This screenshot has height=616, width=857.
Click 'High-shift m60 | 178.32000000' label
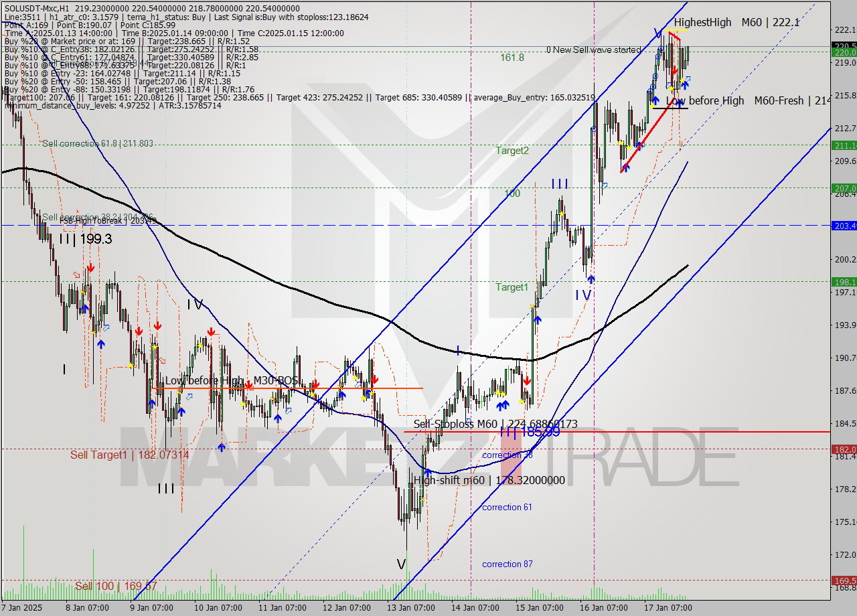click(489, 480)
